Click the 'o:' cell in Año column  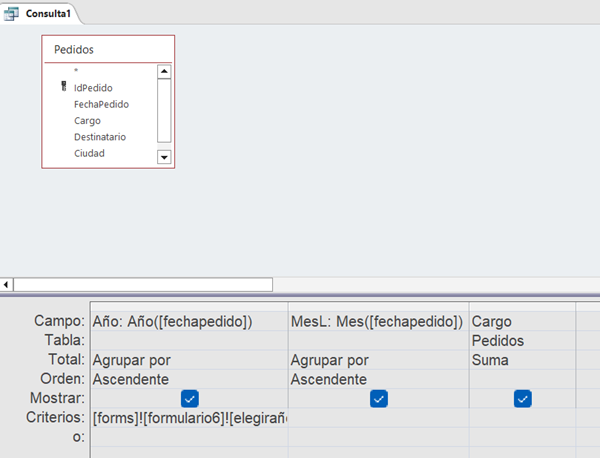[189, 437]
